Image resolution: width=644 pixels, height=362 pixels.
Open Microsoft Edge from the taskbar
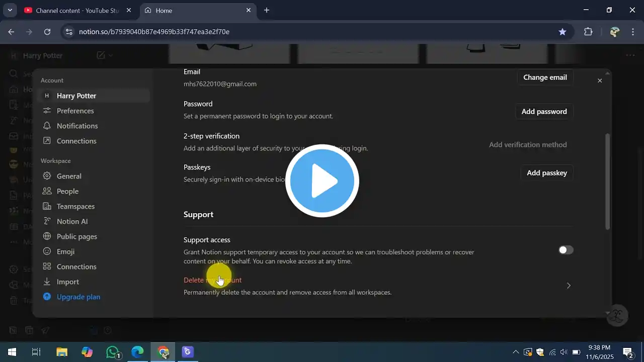point(137,352)
